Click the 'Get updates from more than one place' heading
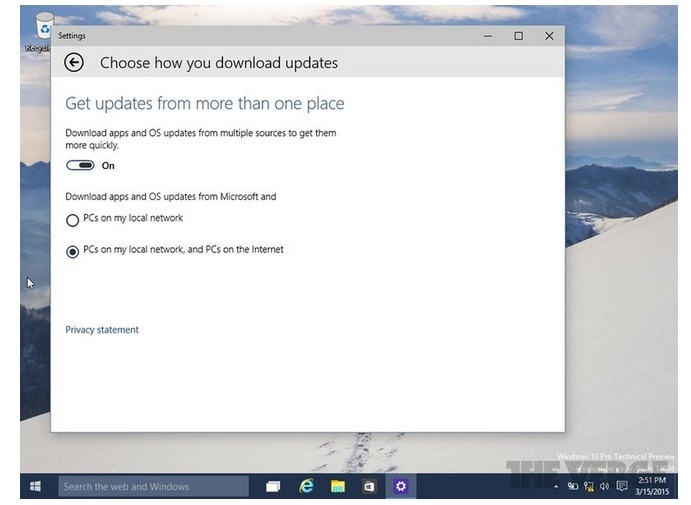 [204, 104]
